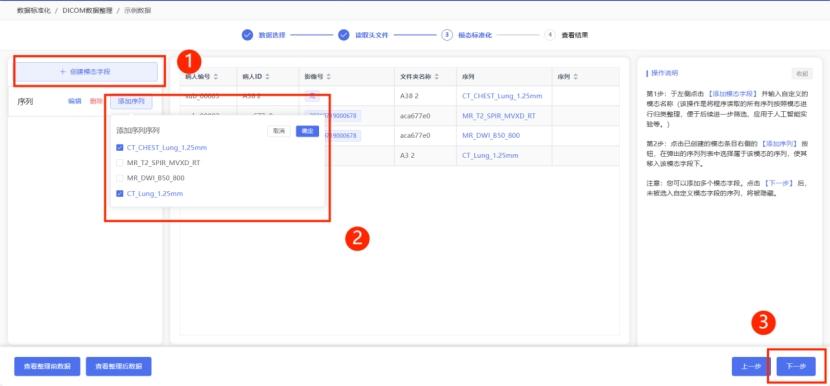This screenshot has width=830, height=386.
Task: Click folder name cell A3 2
Action: tap(408, 156)
